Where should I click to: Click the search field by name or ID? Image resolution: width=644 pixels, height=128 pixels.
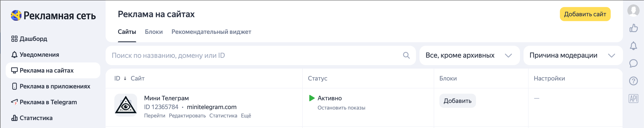(260, 55)
